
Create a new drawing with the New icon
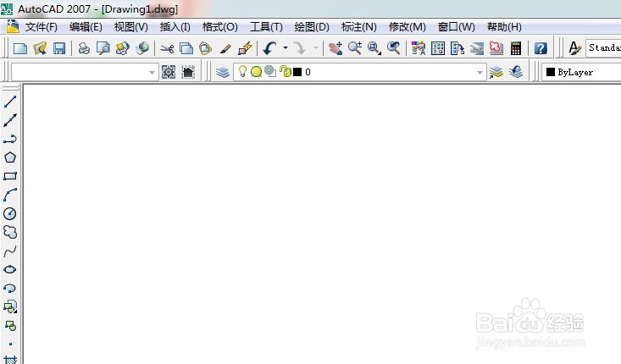[x=20, y=48]
